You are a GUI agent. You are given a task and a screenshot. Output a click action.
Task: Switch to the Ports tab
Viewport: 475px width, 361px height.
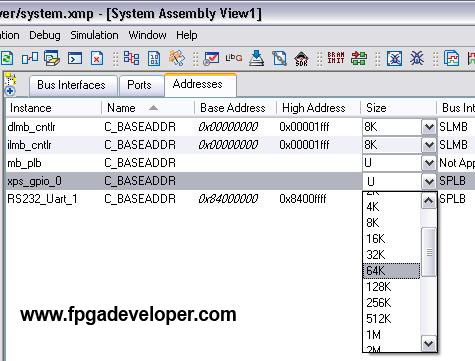139,85
